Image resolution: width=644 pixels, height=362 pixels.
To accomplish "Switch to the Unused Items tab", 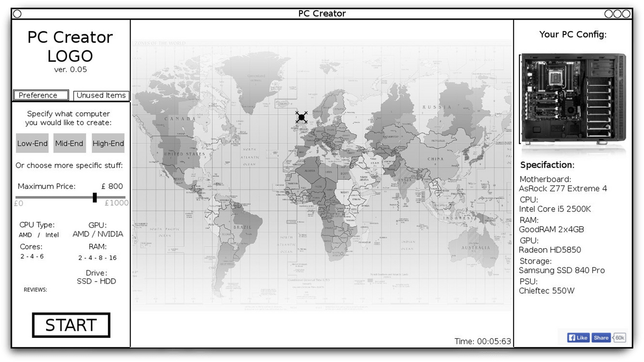I will pos(101,95).
